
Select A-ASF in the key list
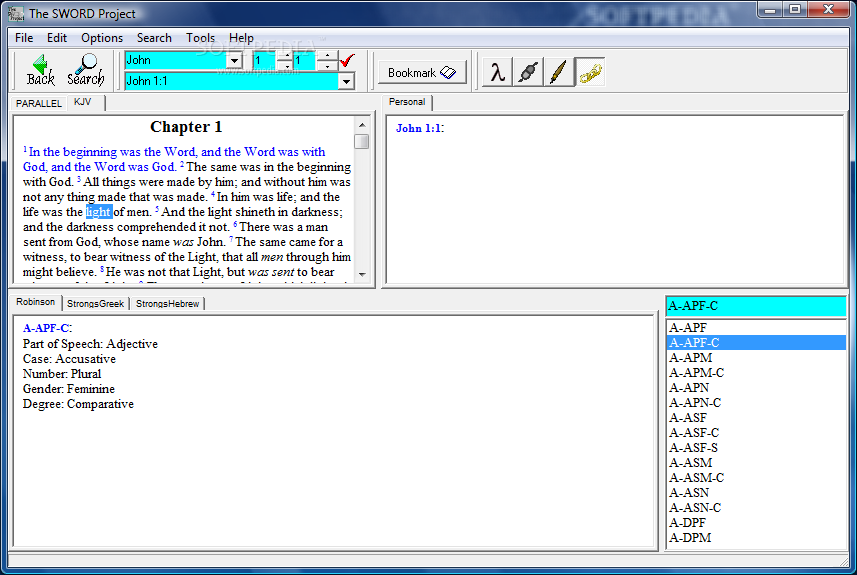click(x=756, y=418)
